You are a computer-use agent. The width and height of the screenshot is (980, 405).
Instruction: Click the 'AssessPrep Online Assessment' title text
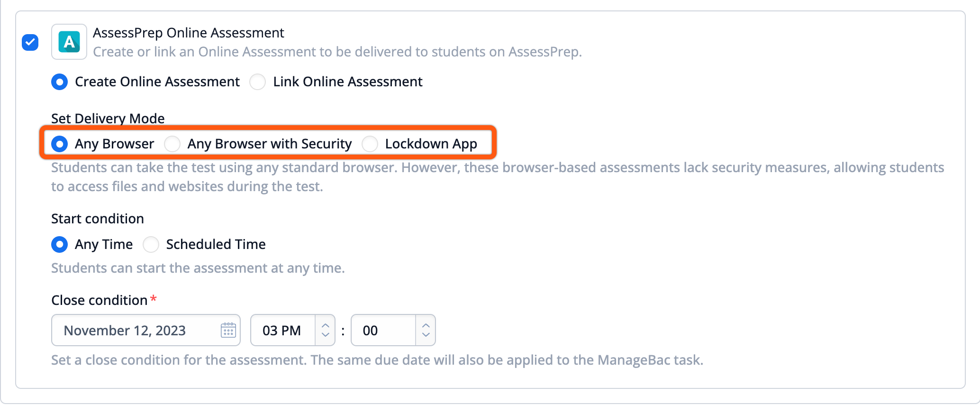tap(188, 33)
